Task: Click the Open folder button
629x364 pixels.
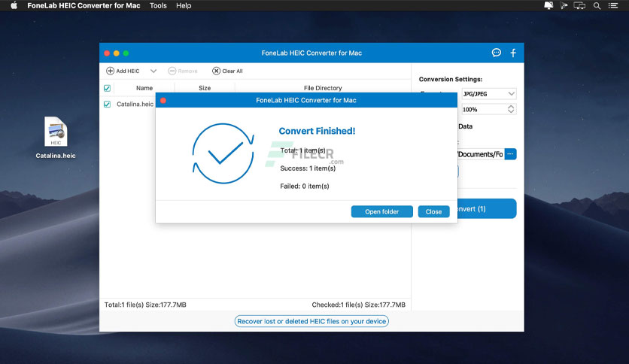Action: tap(382, 211)
